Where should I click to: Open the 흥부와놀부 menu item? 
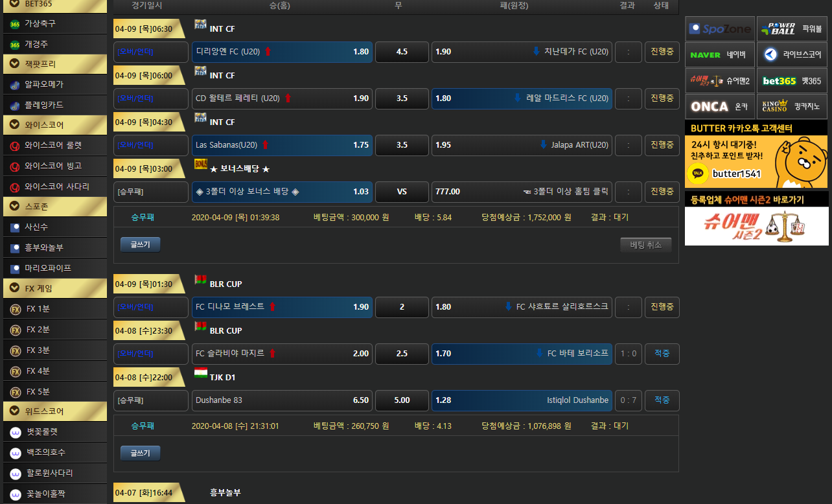(44, 247)
